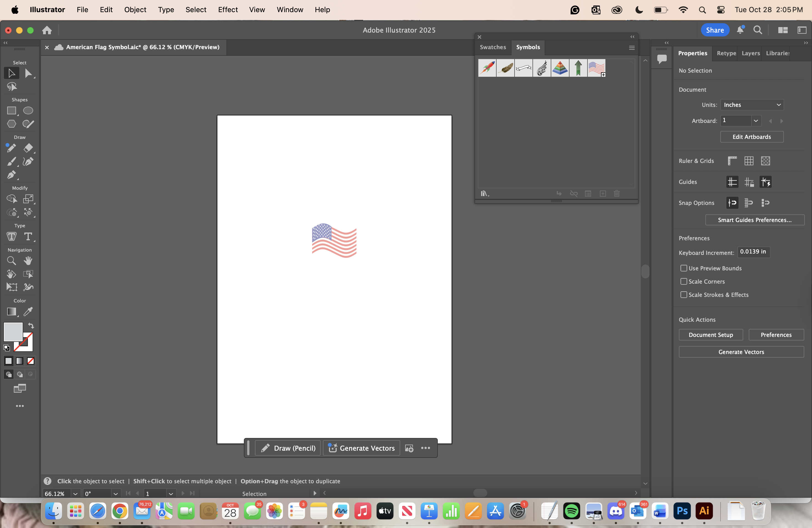812x528 pixels.
Task: Select the Eyedropper tool
Action: (x=28, y=311)
